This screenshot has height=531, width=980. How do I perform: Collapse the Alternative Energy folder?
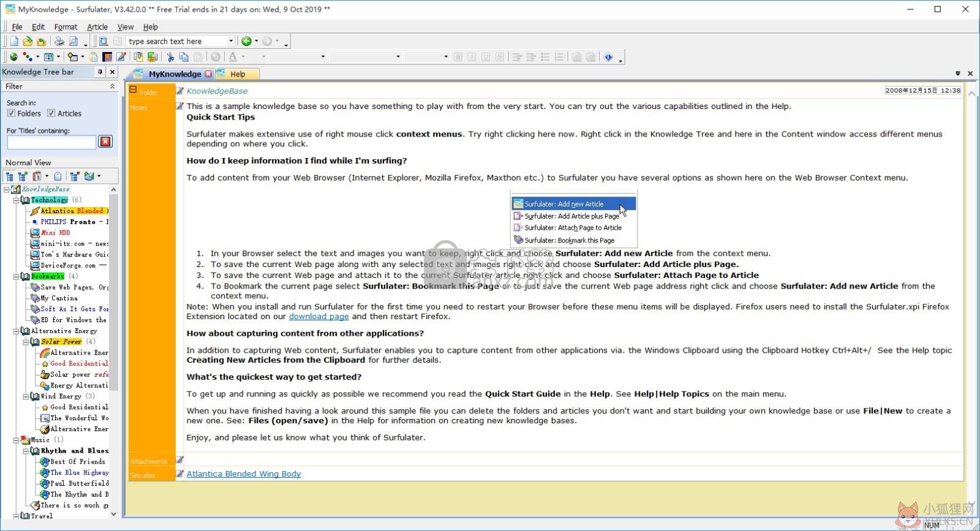coord(17,331)
